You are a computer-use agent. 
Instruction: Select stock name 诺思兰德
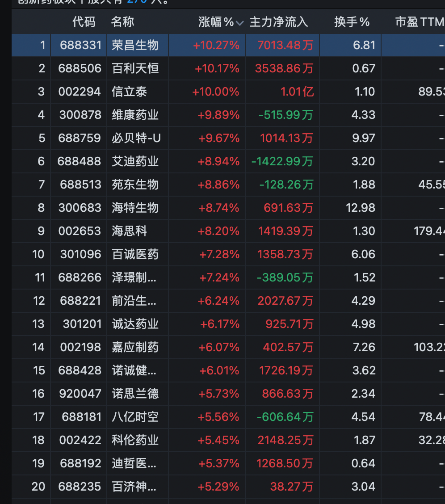point(135,394)
